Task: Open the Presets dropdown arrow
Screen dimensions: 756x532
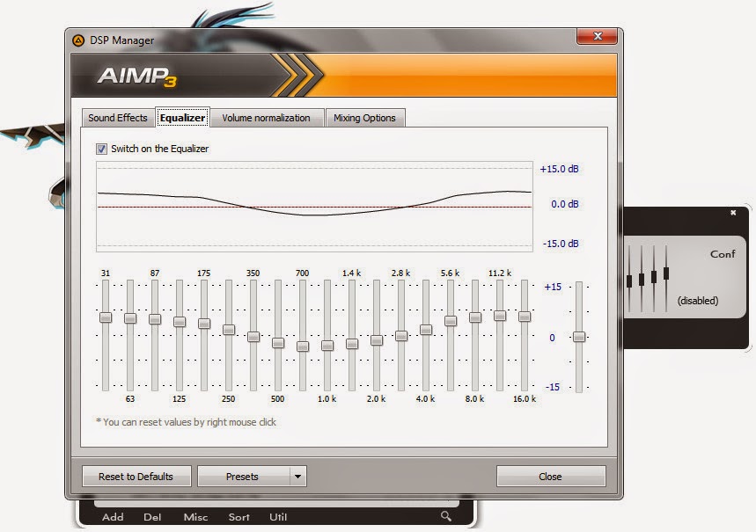Action: click(x=298, y=476)
